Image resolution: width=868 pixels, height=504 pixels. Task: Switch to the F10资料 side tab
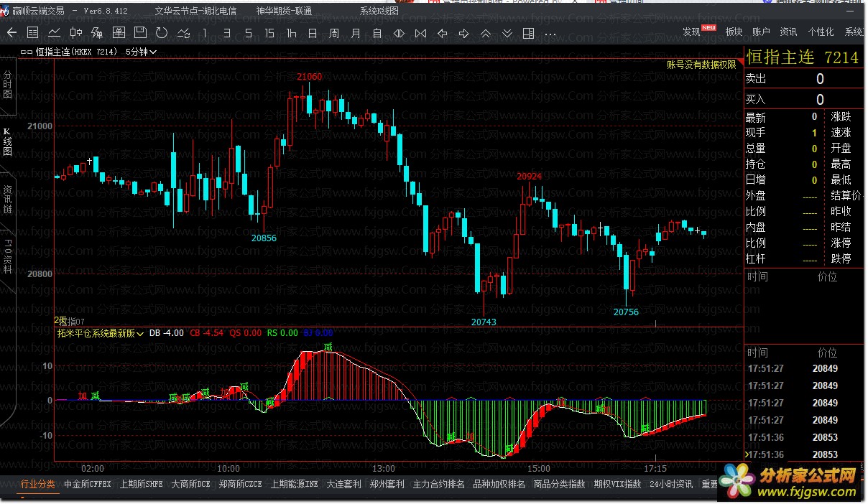7,256
